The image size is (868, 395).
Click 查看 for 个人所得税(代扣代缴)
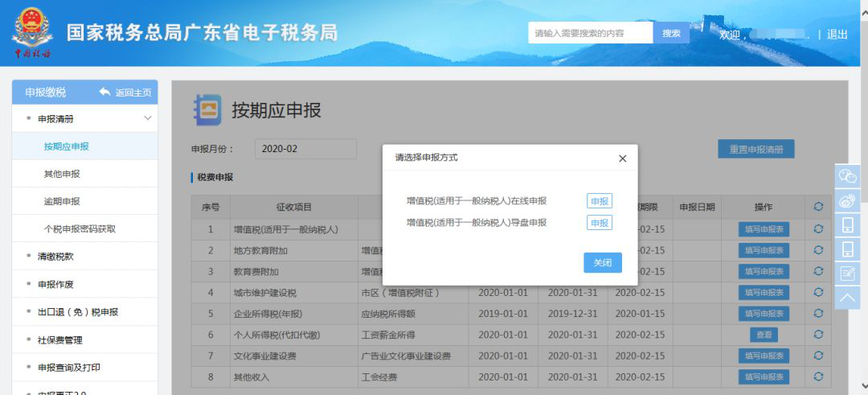(764, 335)
